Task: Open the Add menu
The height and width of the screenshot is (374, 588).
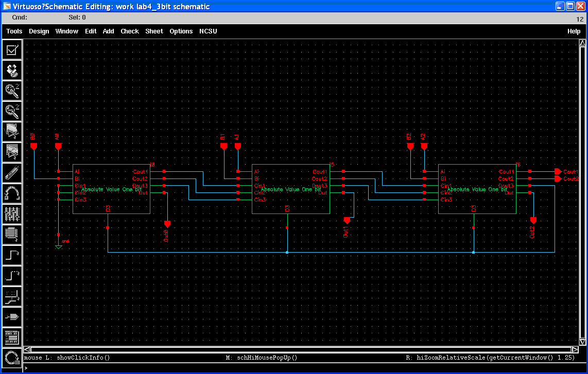Action: pyautogui.click(x=108, y=31)
